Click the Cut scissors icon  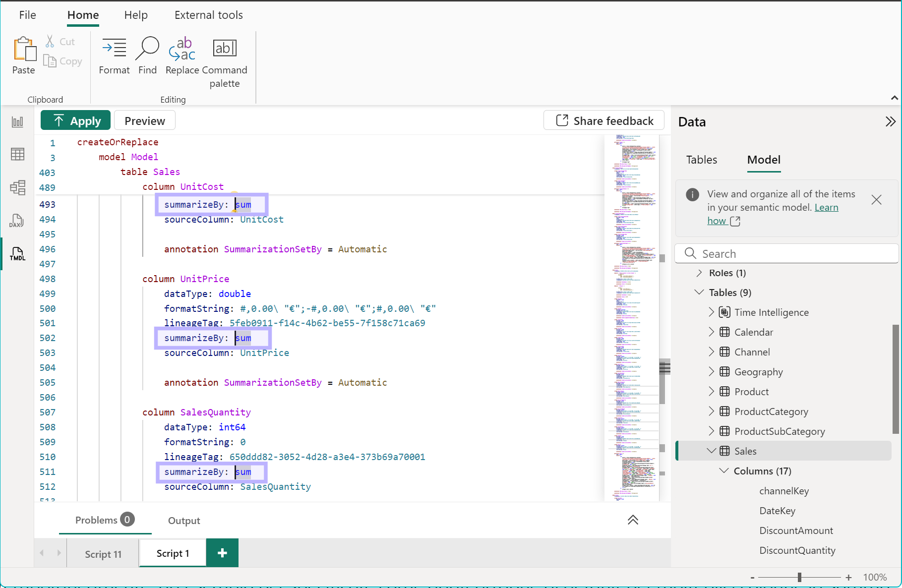click(50, 42)
